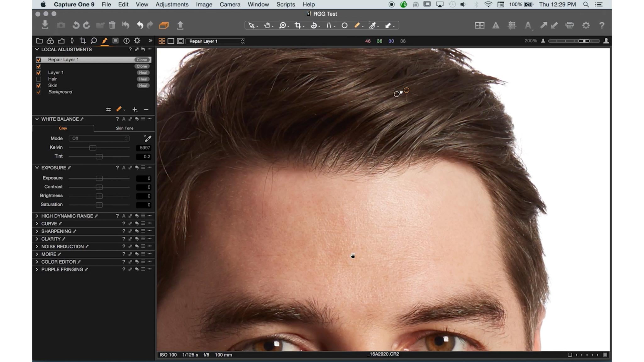
Task: Click the multi-view grid icon above the viewer
Action: click(x=162, y=41)
